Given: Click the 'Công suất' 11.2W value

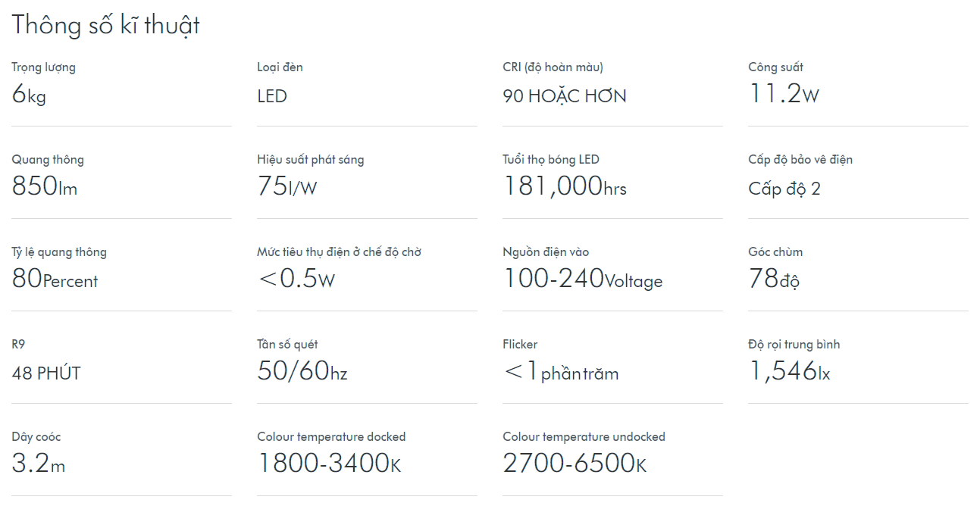Looking at the screenshot, I should coord(784,95).
